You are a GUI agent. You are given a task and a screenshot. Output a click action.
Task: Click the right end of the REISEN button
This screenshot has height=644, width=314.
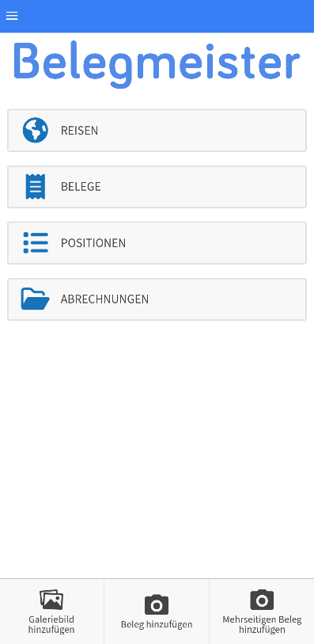[287, 131]
